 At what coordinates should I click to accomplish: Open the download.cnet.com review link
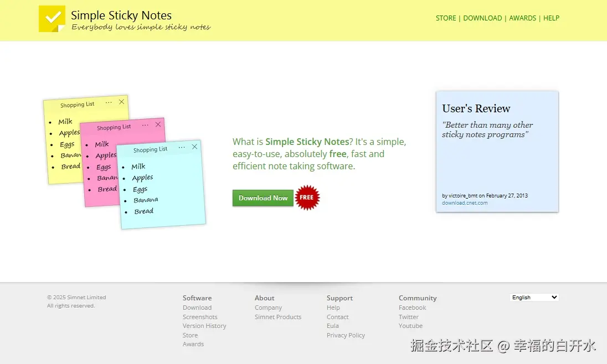pyautogui.click(x=464, y=202)
